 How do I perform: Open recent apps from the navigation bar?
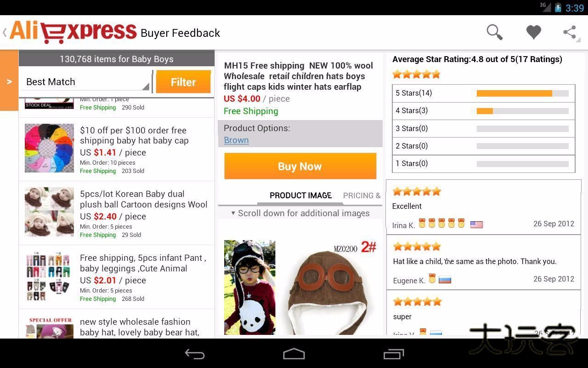[394, 354]
